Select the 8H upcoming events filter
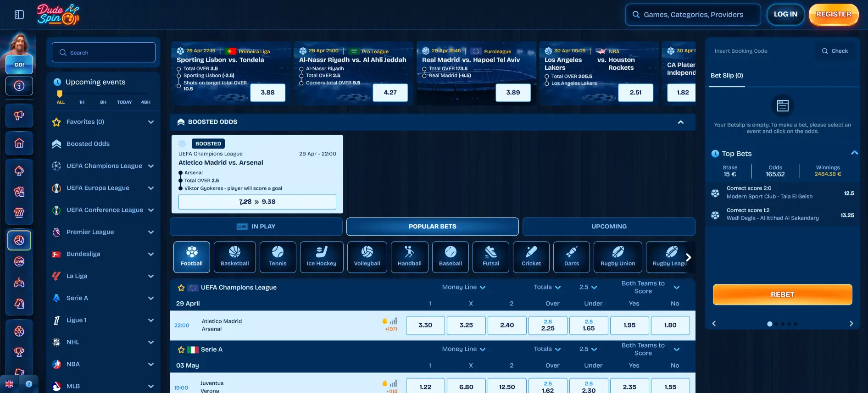Viewport: 868px width, 393px height. (x=103, y=102)
